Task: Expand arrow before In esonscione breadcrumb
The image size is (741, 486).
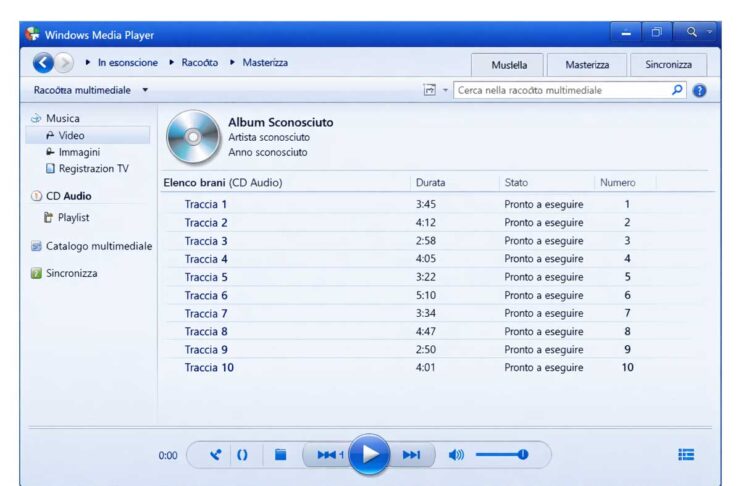Action: click(88, 62)
